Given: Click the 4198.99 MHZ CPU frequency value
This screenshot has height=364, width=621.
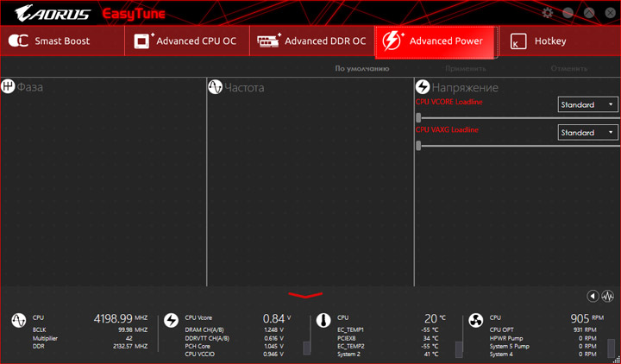Looking at the screenshot, I should pyautogui.click(x=121, y=318).
